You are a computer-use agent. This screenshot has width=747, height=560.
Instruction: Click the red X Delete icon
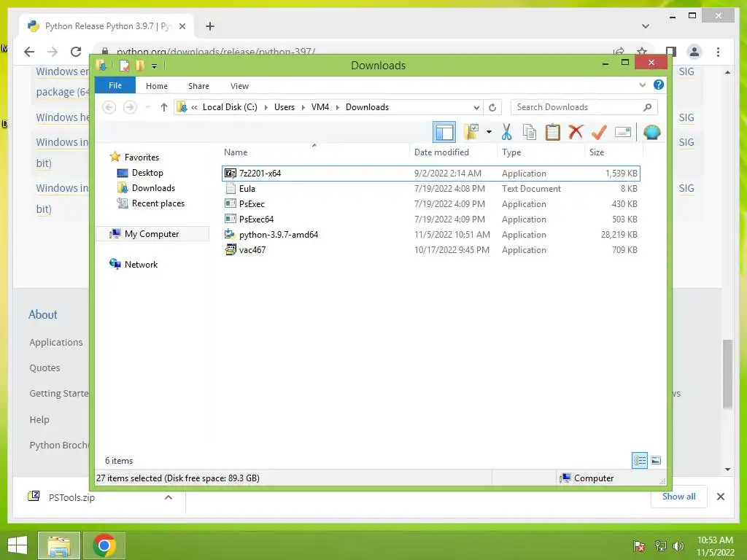click(x=576, y=131)
